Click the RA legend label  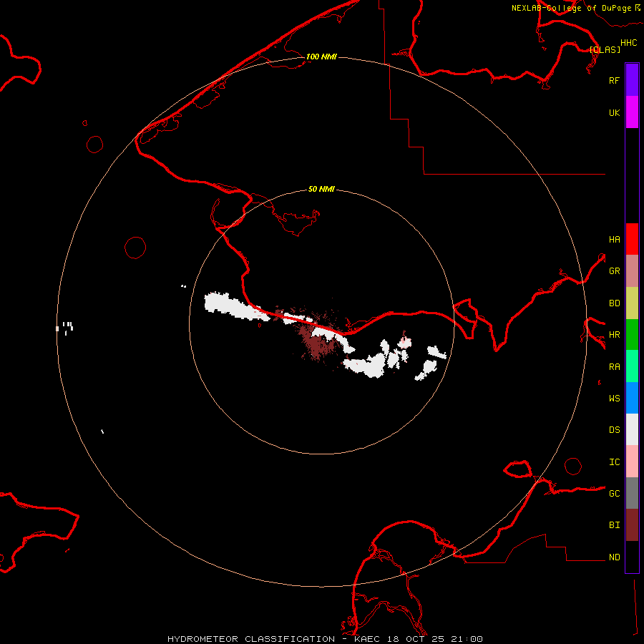click(614, 366)
